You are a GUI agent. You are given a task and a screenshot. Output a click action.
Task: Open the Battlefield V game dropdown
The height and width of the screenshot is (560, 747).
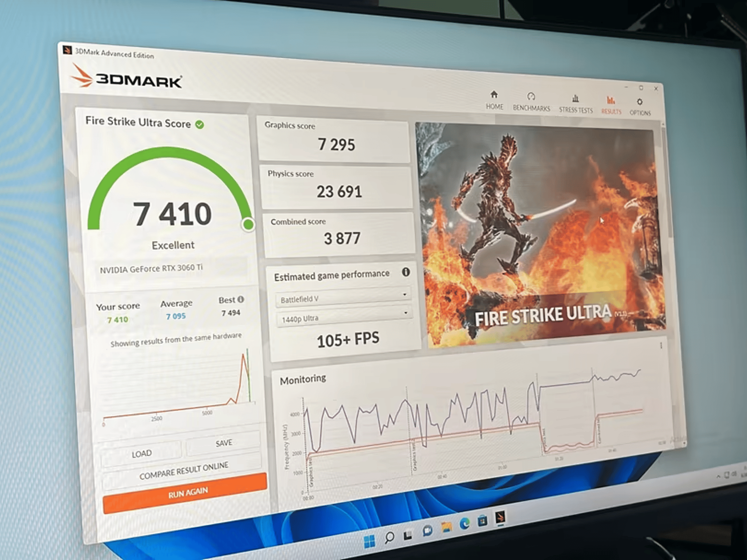click(x=343, y=297)
